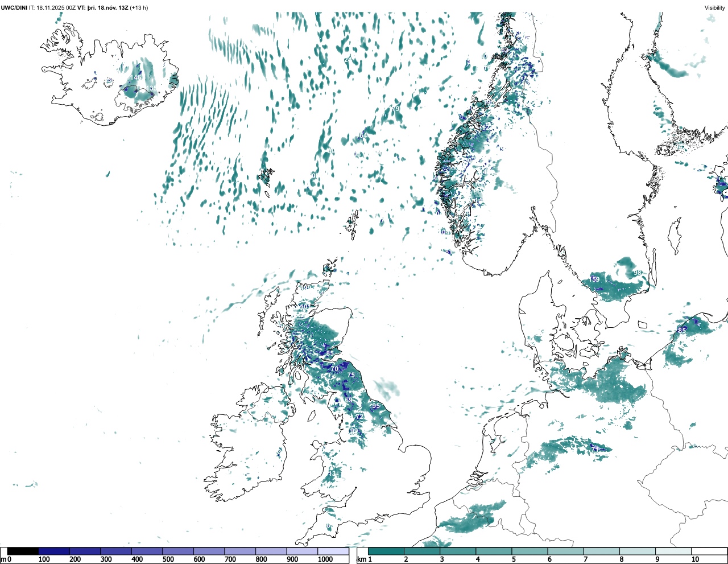Image resolution: width=728 pixels, height=564 pixels.
Task: Select the 9–10 km palest swatch
Action: pyautogui.click(x=673, y=551)
